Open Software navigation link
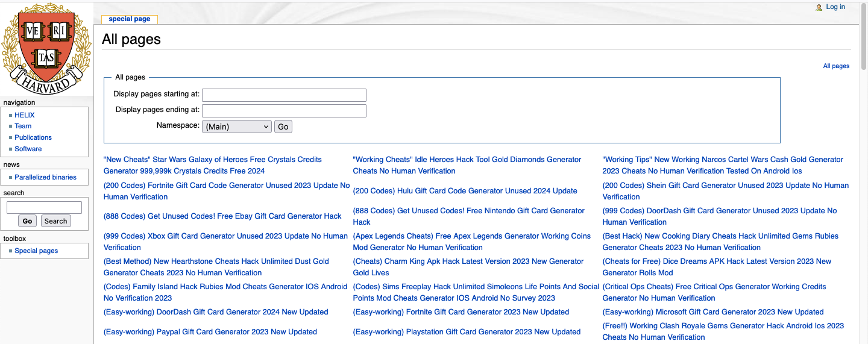The image size is (868, 344). tap(28, 149)
